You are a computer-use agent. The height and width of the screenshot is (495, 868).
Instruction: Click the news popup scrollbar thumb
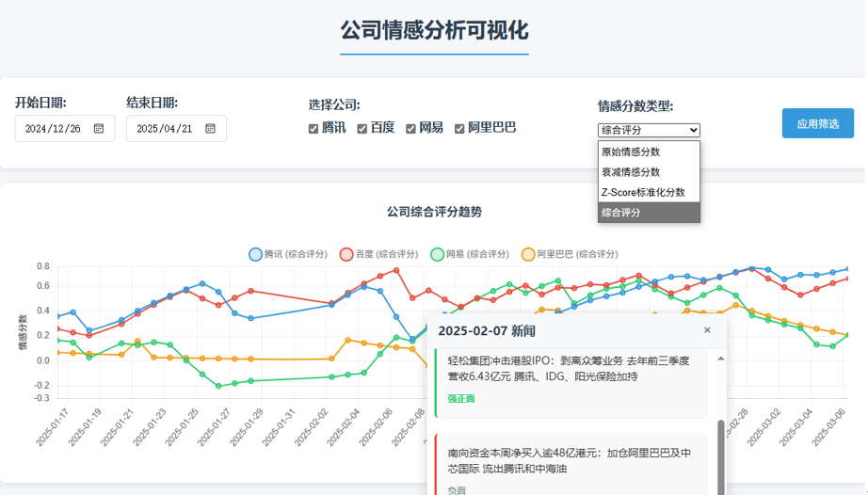(x=721, y=457)
